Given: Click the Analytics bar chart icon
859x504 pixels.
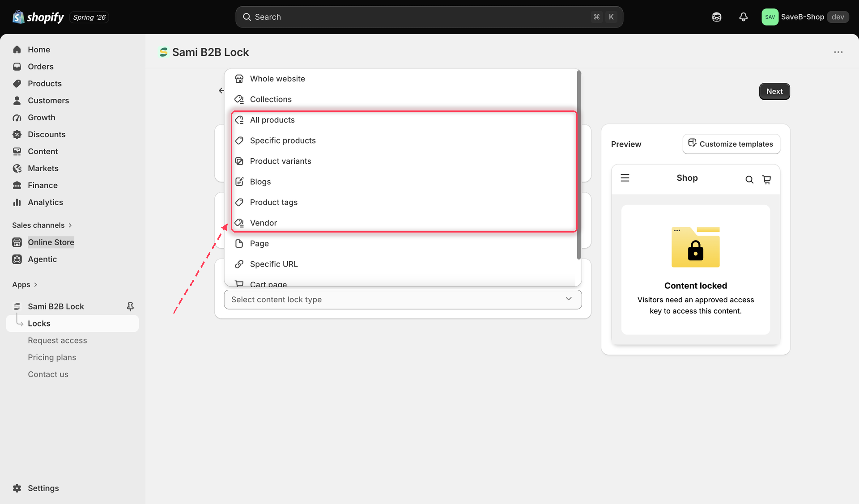Looking at the screenshot, I should point(17,203).
